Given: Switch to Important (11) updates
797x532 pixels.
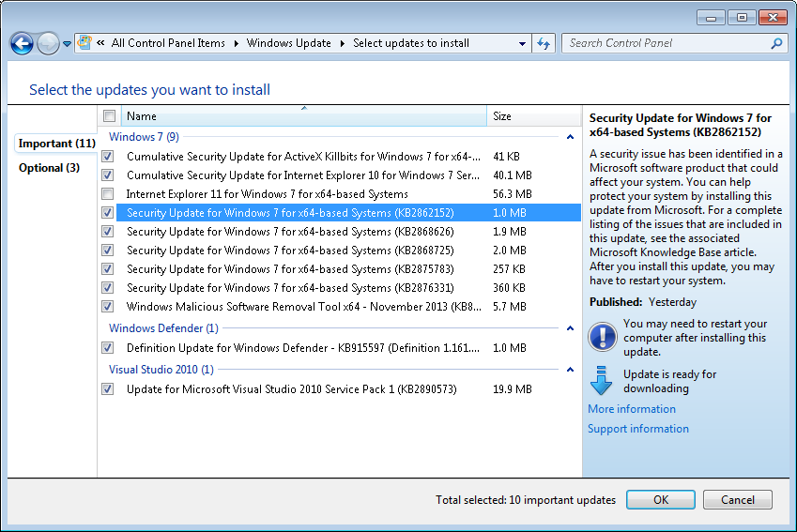Looking at the screenshot, I should 57,144.
